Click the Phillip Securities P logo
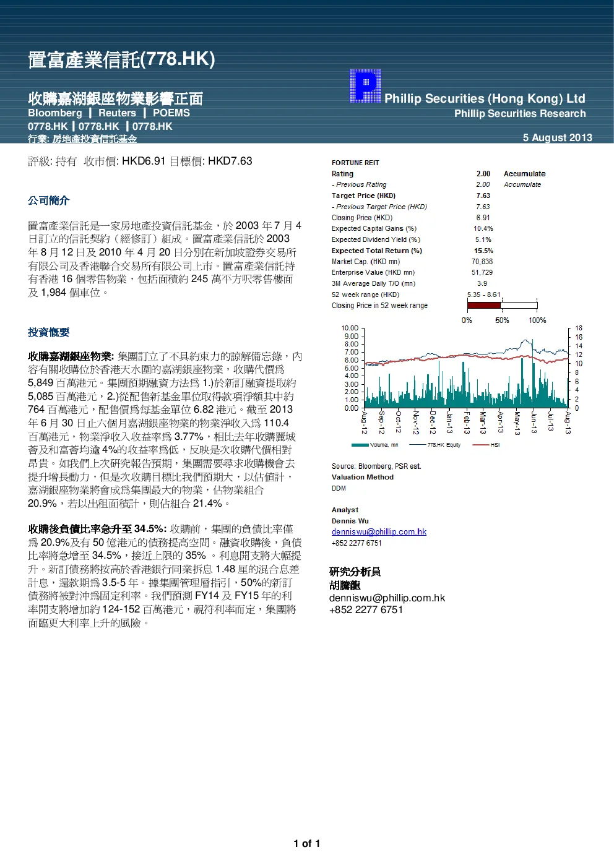Screen dimensions: 614x868 [365, 85]
